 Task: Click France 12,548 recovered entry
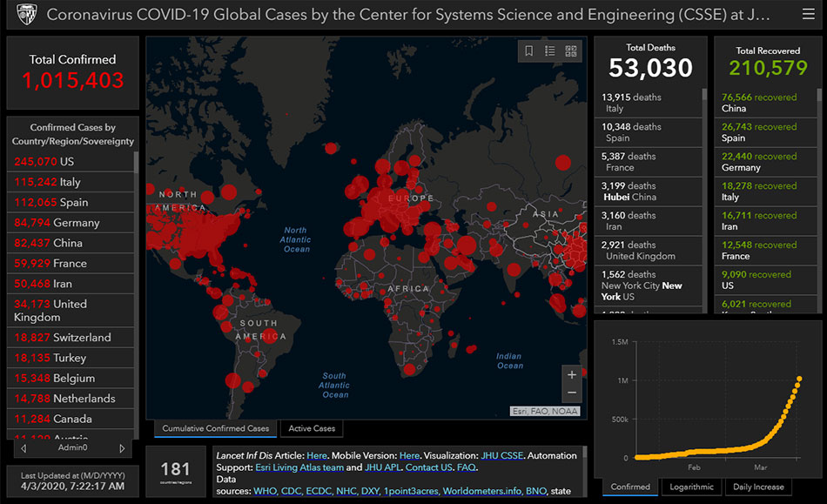click(x=766, y=251)
